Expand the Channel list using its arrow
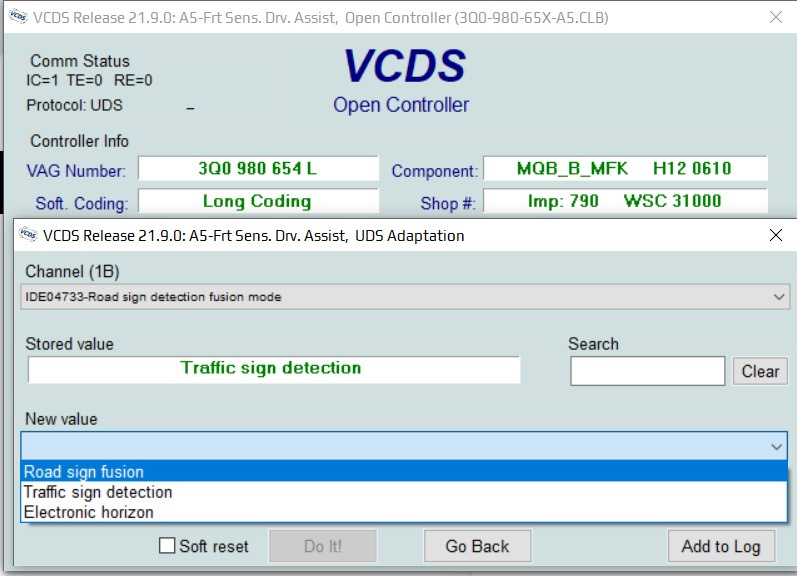 779,297
